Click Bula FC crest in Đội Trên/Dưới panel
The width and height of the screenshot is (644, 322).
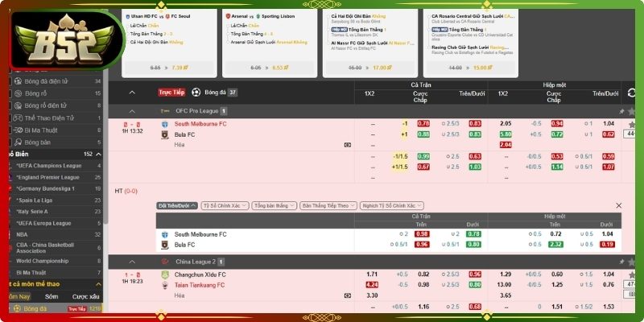165,246
